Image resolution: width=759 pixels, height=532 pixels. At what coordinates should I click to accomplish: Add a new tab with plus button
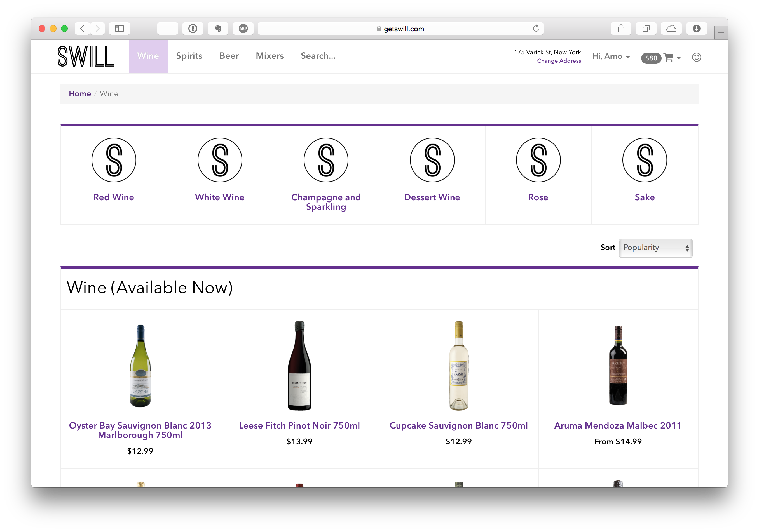[721, 33]
